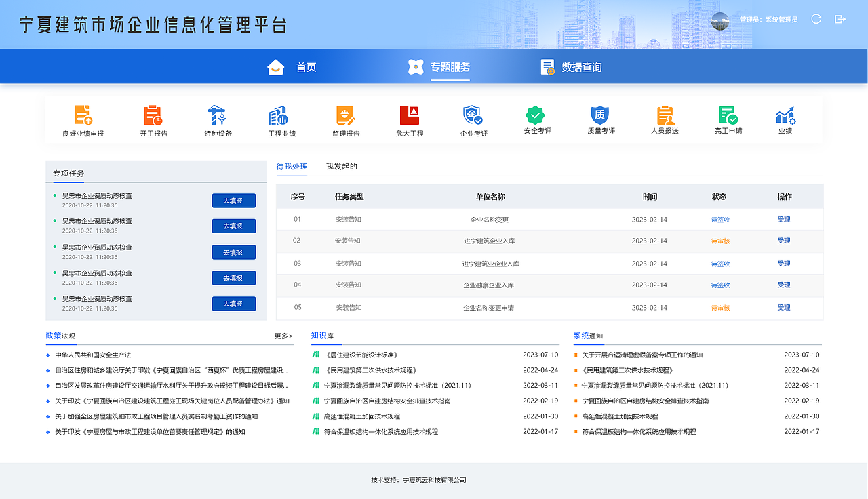Image resolution: width=868 pixels, height=499 pixels.
Task: Click third 去填报 button in 专项任务
Action: point(234,252)
